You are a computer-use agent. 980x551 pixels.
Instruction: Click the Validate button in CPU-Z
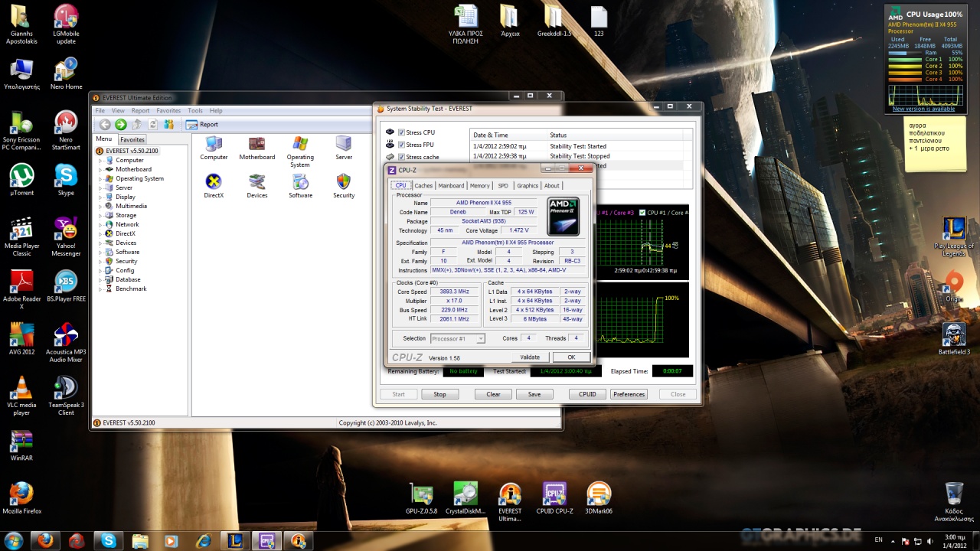[x=530, y=357]
